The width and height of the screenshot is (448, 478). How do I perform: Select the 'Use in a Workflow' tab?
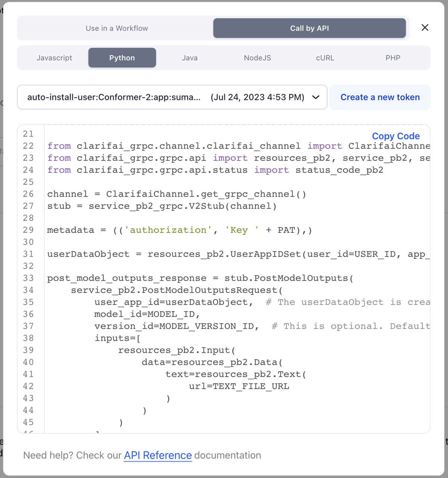(x=116, y=28)
